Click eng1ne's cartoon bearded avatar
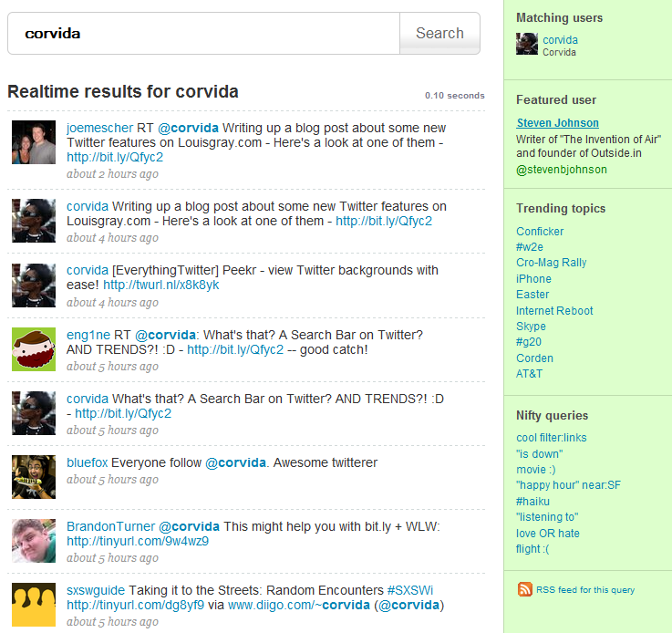The image size is (672, 633). (34, 349)
